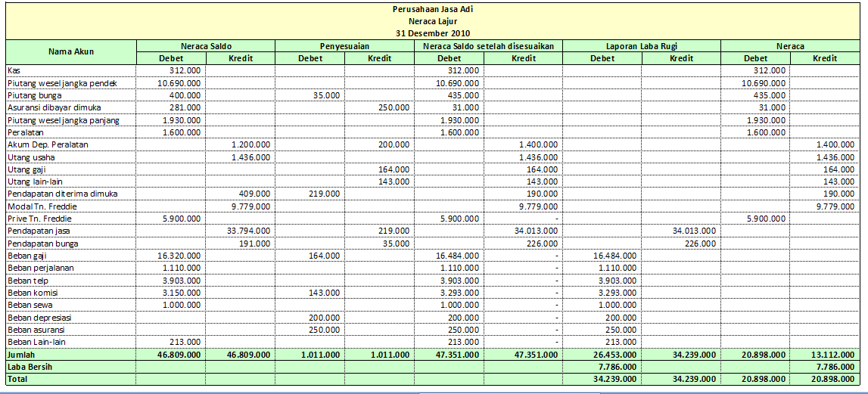Image resolution: width=868 pixels, height=394 pixels.
Task: Click the 1.400.000 value in the Neraca Kredit column
Action: click(x=834, y=144)
